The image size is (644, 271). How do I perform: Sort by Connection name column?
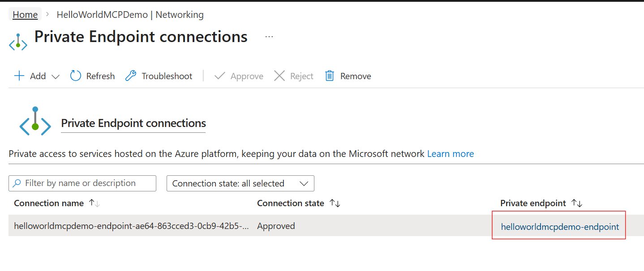[x=57, y=203]
